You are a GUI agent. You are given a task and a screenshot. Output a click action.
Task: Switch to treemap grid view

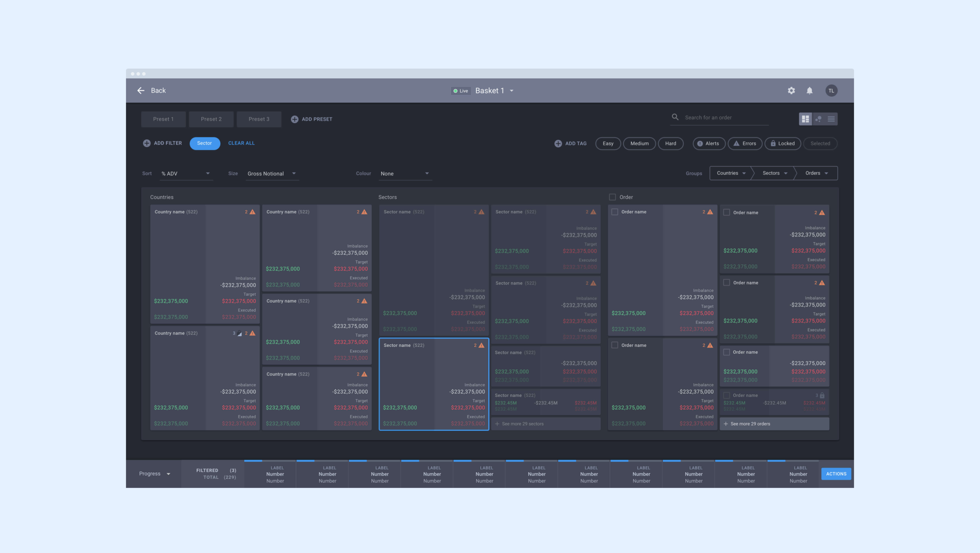click(805, 119)
